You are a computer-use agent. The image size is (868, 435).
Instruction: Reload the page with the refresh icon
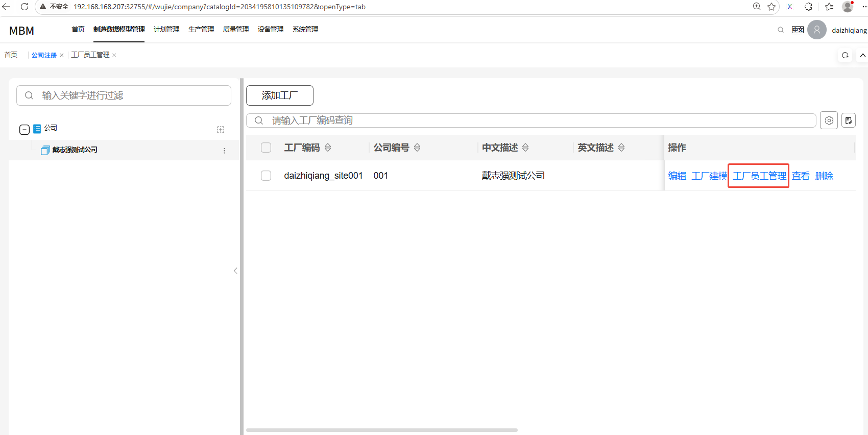(24, 7)
